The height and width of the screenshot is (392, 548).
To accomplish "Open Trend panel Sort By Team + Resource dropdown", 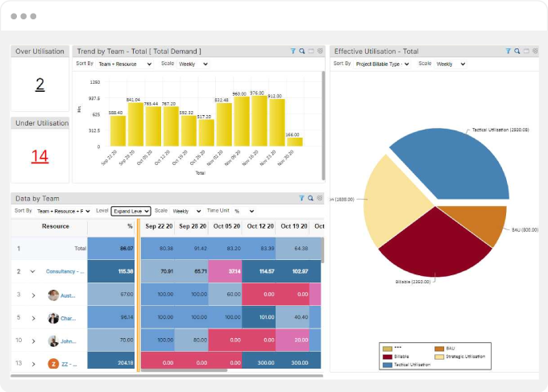I will pos(125,64).
